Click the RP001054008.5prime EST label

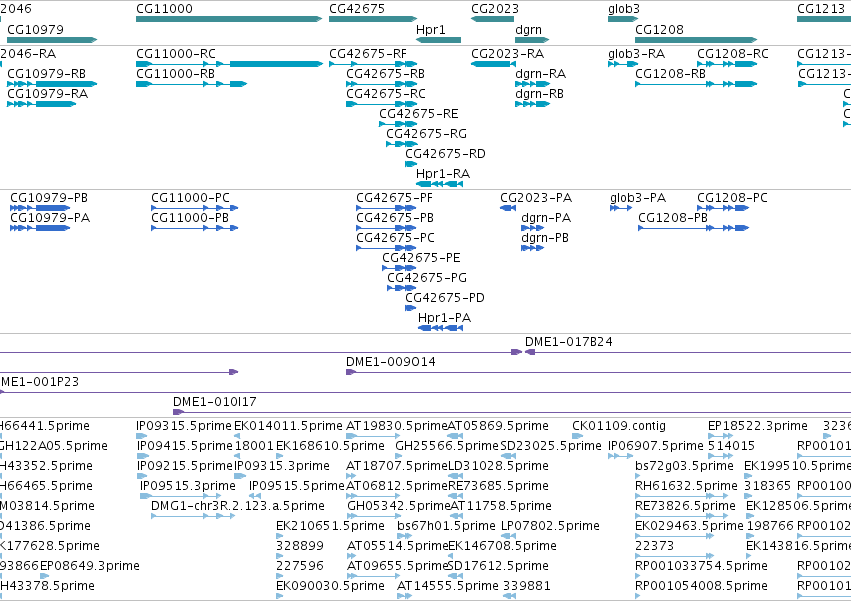702,586
